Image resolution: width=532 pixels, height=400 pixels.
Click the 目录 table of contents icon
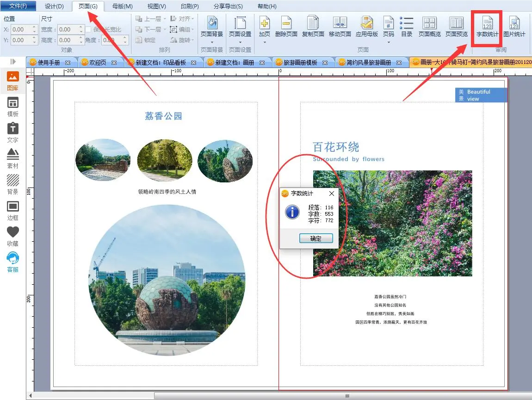[x=406, y=26]
